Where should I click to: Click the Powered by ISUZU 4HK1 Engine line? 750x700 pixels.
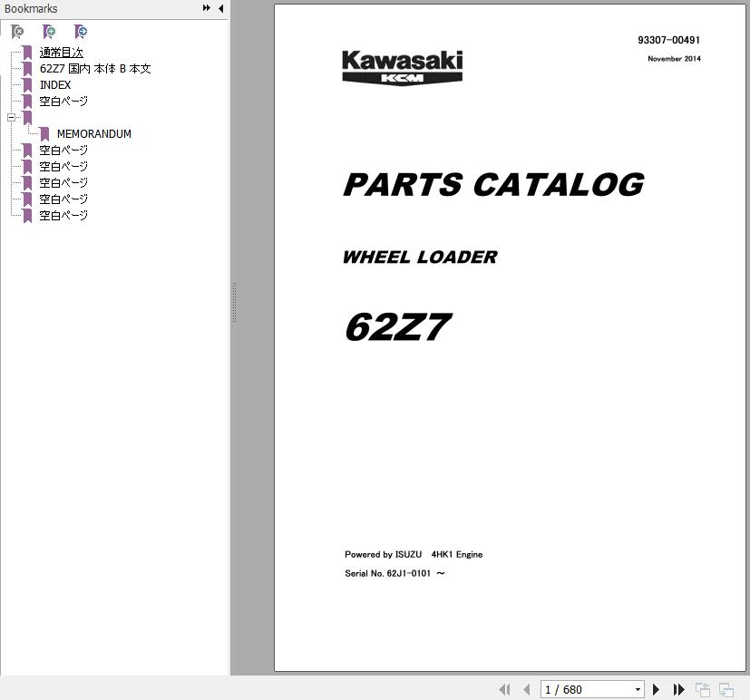click(x=414, y=555)
